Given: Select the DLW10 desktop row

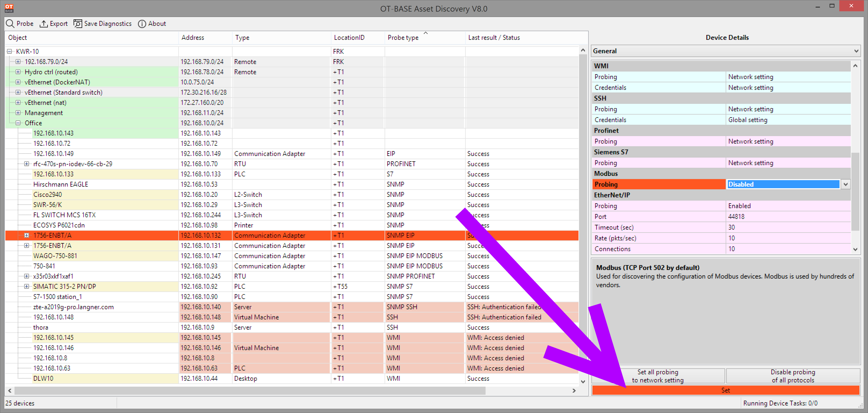Looking at the screenshot, I should 292,378.
